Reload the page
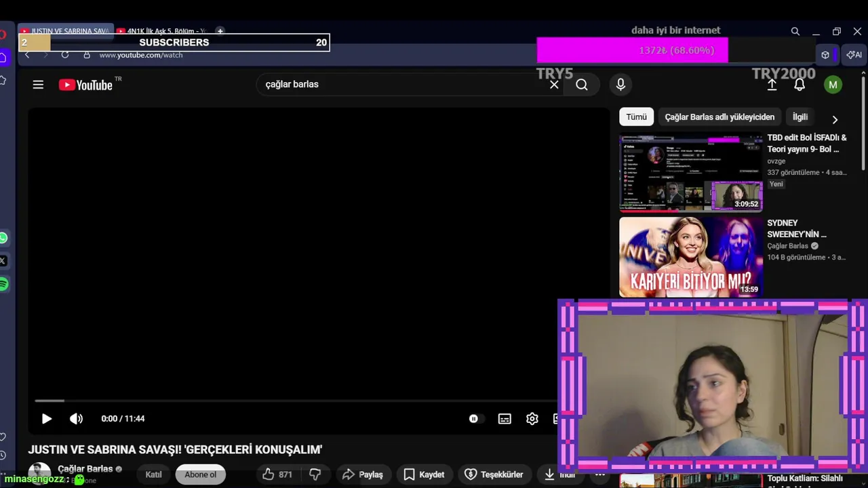The width and height of the screenshot is (868, 488). click(x=65, y=55)
